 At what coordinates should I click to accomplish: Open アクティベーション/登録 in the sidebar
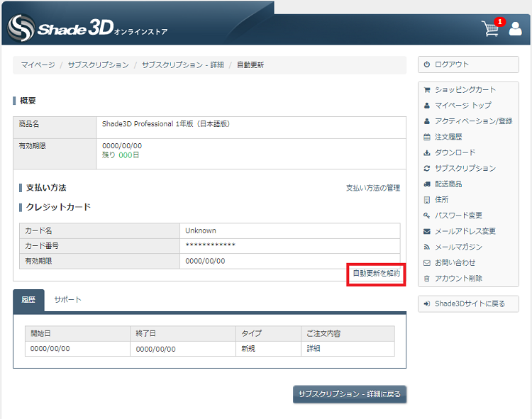(474, 121)
